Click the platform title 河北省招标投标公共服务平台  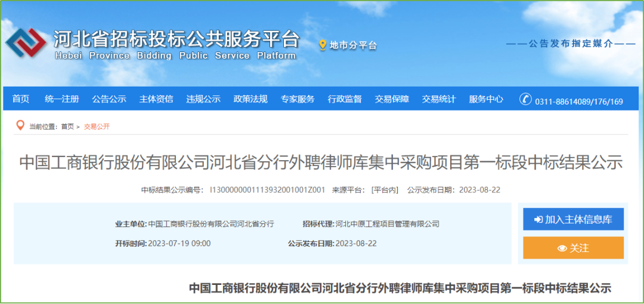[176, 40]
